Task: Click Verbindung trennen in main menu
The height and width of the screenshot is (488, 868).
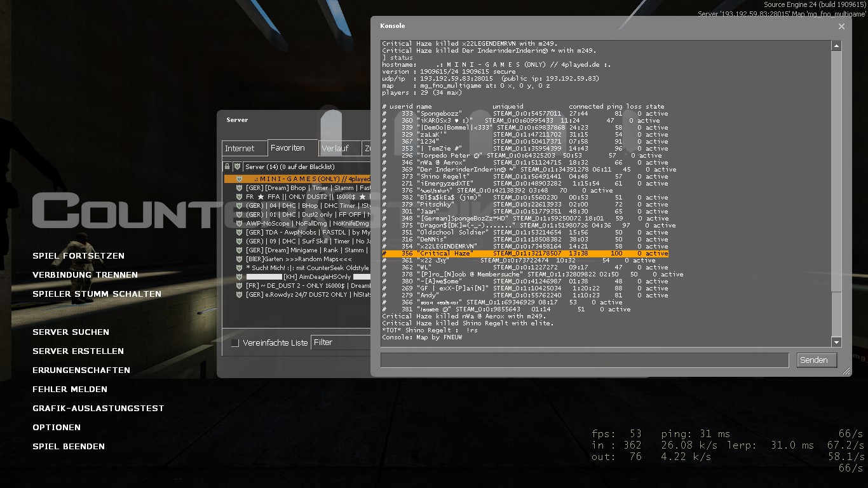Action: tap(85, 275)
